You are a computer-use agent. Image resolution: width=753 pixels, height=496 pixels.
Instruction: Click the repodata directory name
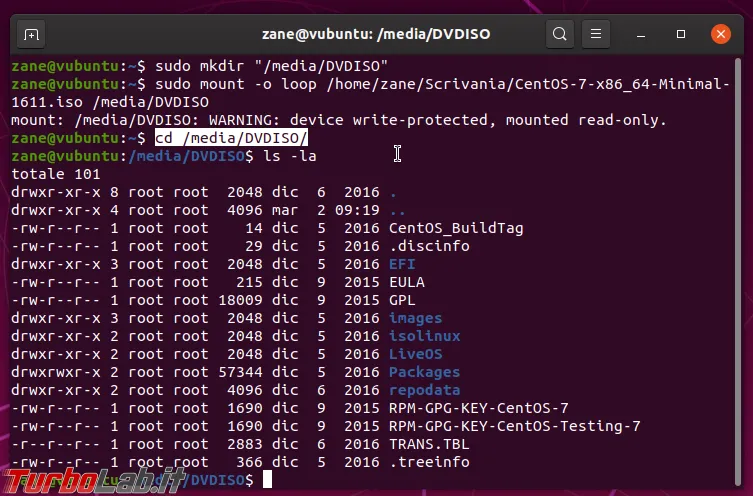coord(425,390)
